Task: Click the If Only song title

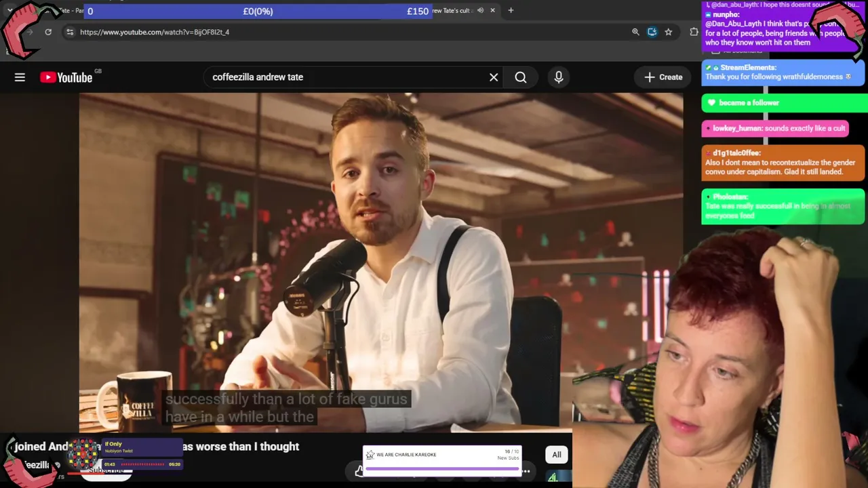Action: pyautogui.click(x=113, y=444)
